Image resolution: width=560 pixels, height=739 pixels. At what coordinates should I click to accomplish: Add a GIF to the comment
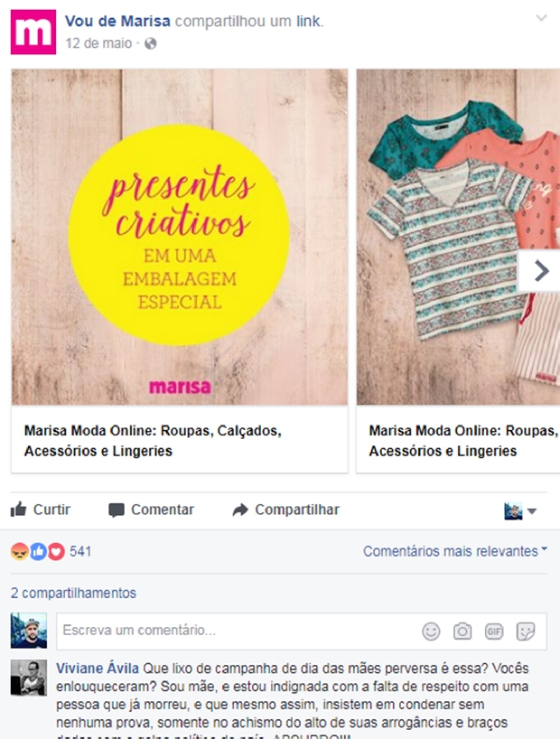494,631
